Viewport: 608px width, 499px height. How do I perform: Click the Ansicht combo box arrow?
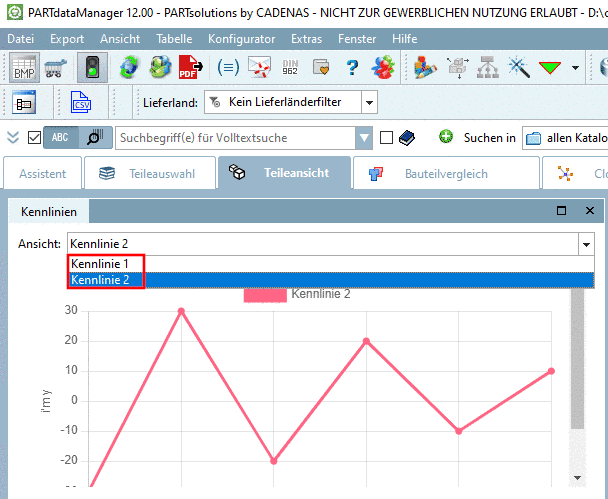(586, 244)
